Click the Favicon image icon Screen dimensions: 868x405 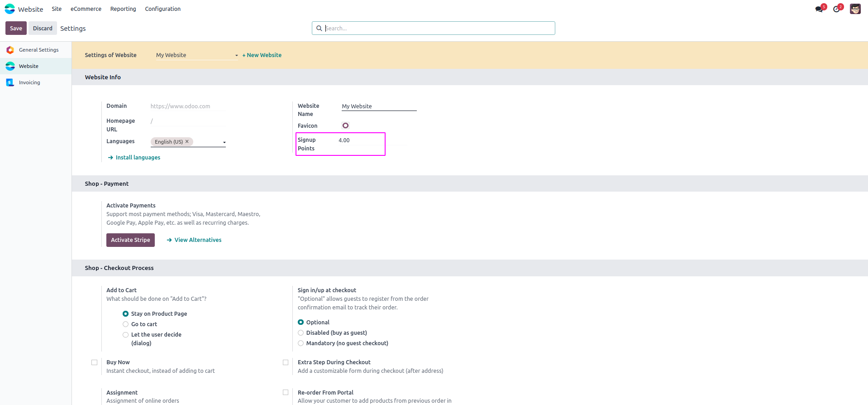346,125
